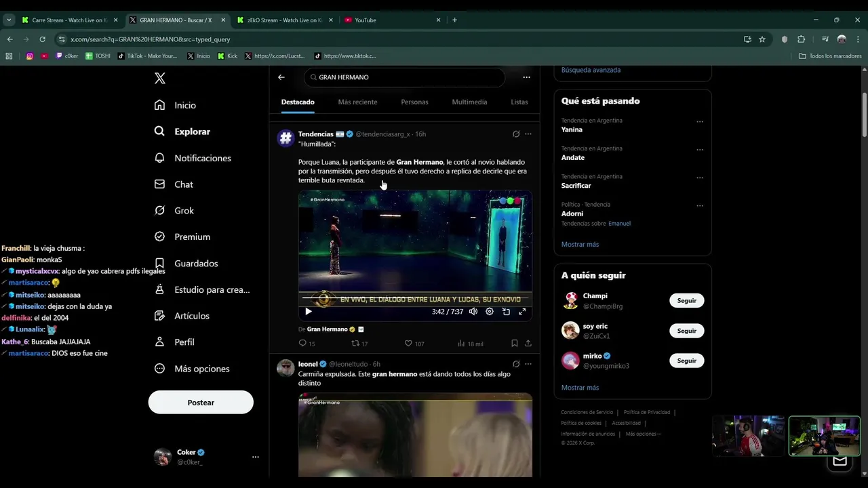Image resolution: width=868 pixels, height=488 pixels.
Task: Click Grok icon on Tendencias post
Action: (x=516, y=134)
